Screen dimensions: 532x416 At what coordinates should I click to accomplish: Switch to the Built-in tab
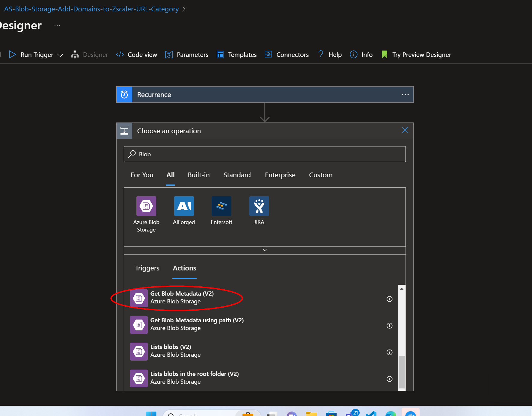tap(199, 175)
